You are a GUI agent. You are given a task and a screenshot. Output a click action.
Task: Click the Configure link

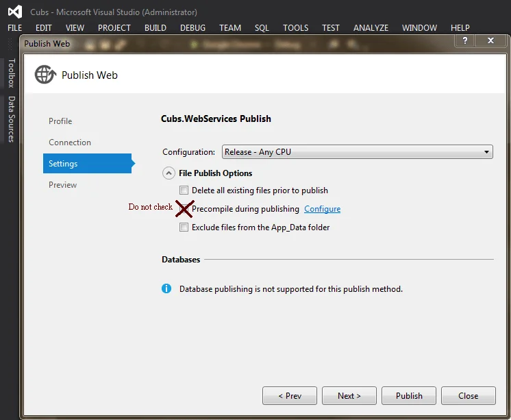coord(322,209)
